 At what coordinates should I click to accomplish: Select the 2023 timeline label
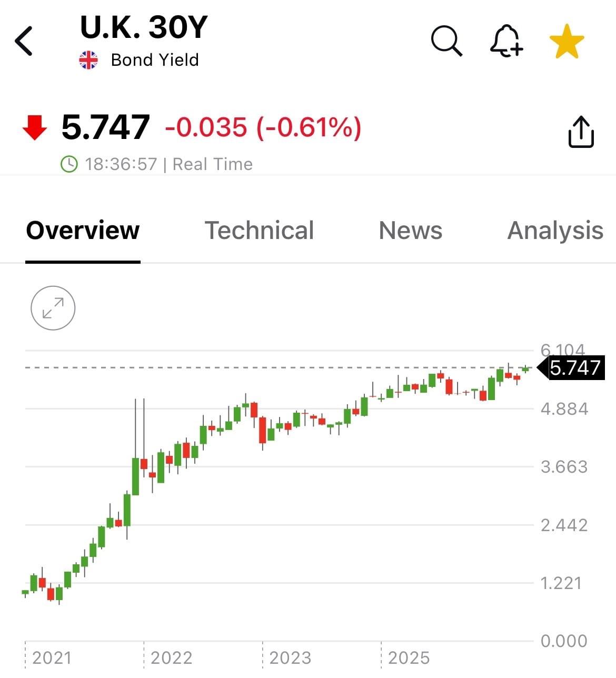coord(290,658)
